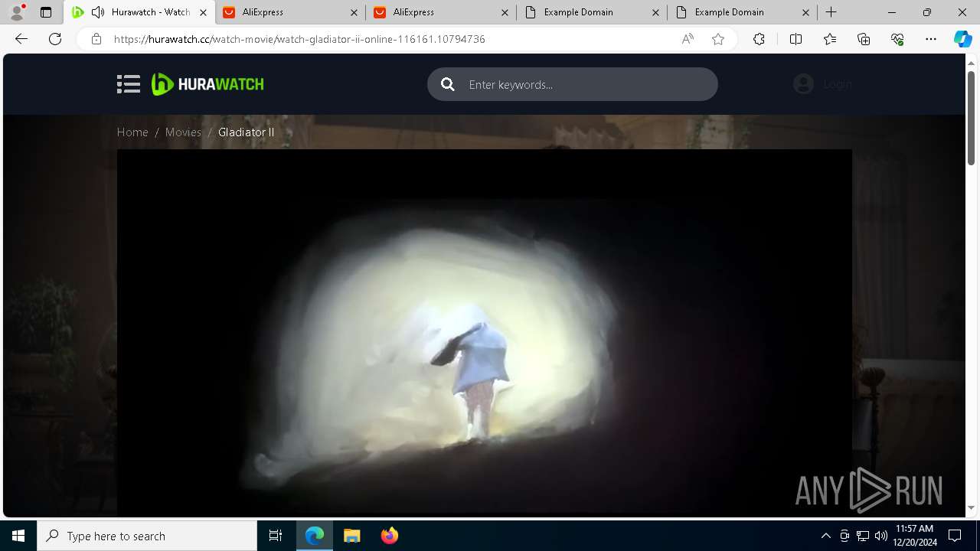Add page to favorites star
Viewport: 980px width, 551px height.
point(718,39)
